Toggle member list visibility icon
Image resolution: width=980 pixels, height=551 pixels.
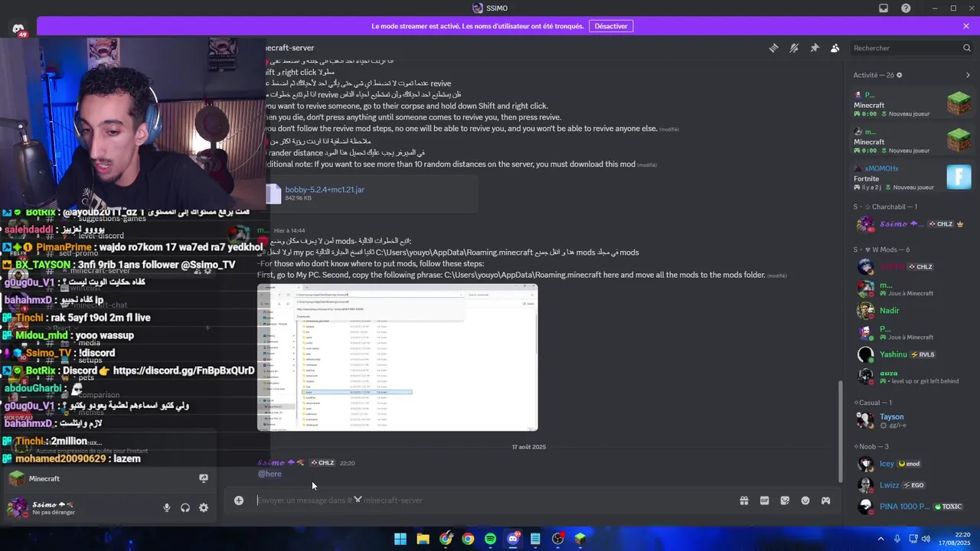point(835,48)
